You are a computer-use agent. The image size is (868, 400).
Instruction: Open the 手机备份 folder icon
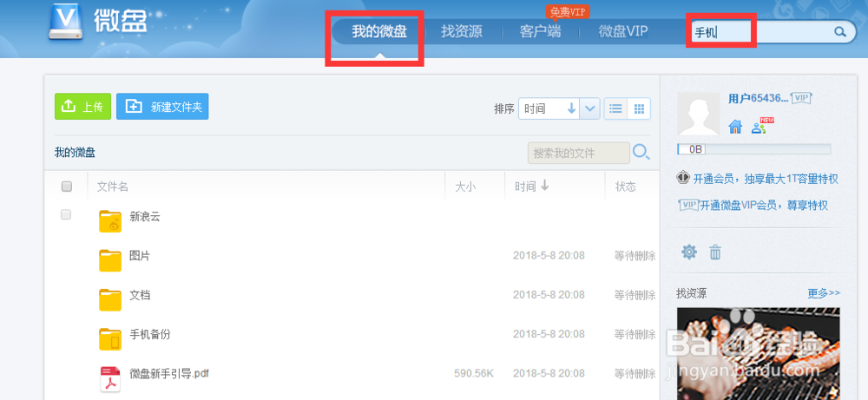pyautogui.click(x=110, y=339)
